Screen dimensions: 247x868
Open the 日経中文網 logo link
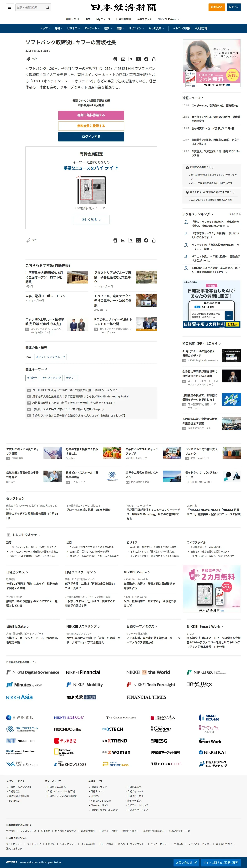pyautogui.click(x=81, y=697)
